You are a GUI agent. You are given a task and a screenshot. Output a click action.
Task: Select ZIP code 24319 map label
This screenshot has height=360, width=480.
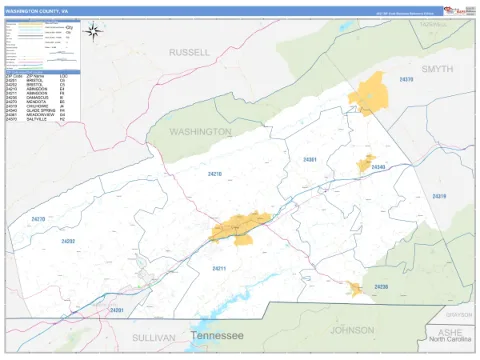pyautogui.click(x=439, y=196)
